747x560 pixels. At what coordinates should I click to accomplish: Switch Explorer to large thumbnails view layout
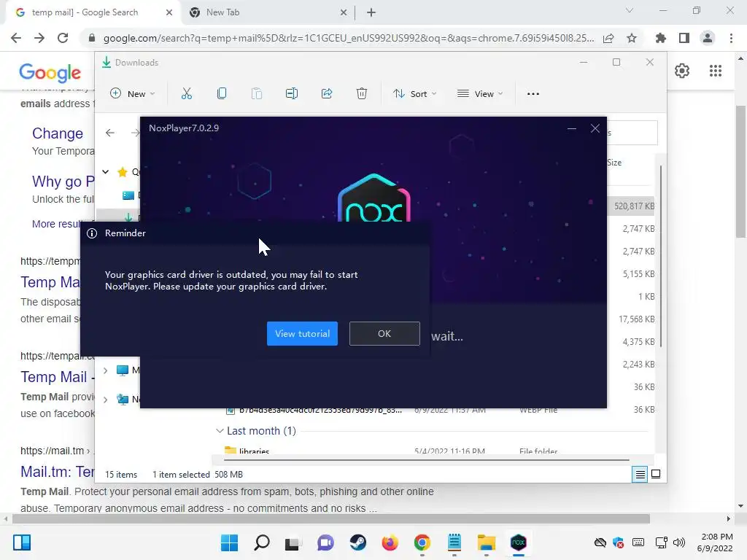pyautogui.click(x=656, y=474)
